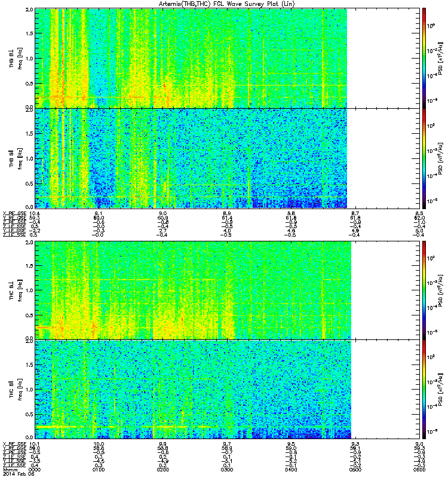Click the color bar beside the THC B-parallel panel

pos(424,390)
